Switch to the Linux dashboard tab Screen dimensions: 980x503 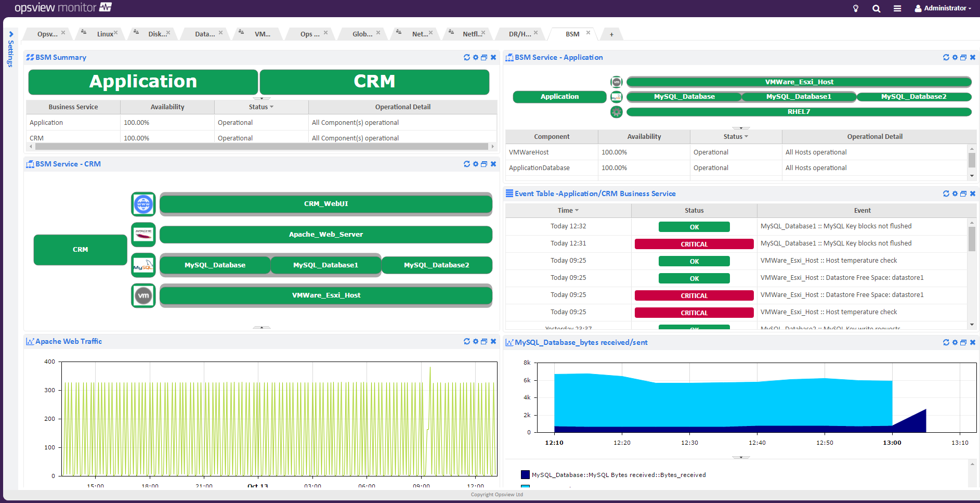tap(104, 33)
